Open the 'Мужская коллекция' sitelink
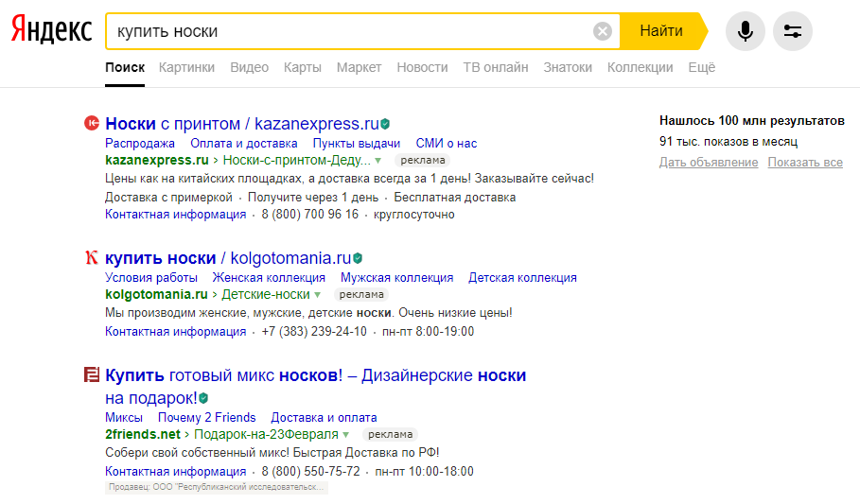Viewport: 860px width, 504px height. coord(397,277)
